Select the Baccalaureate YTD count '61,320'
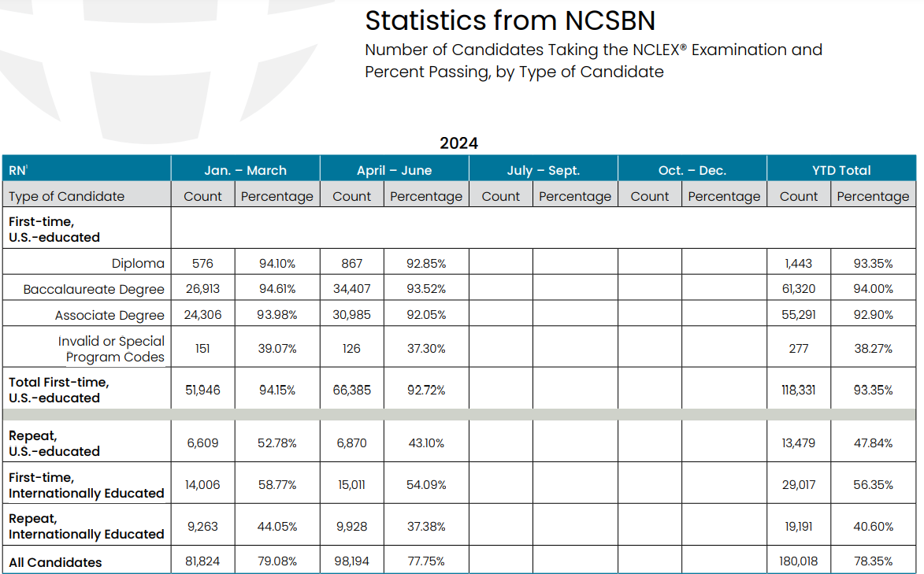 [799, 289]
